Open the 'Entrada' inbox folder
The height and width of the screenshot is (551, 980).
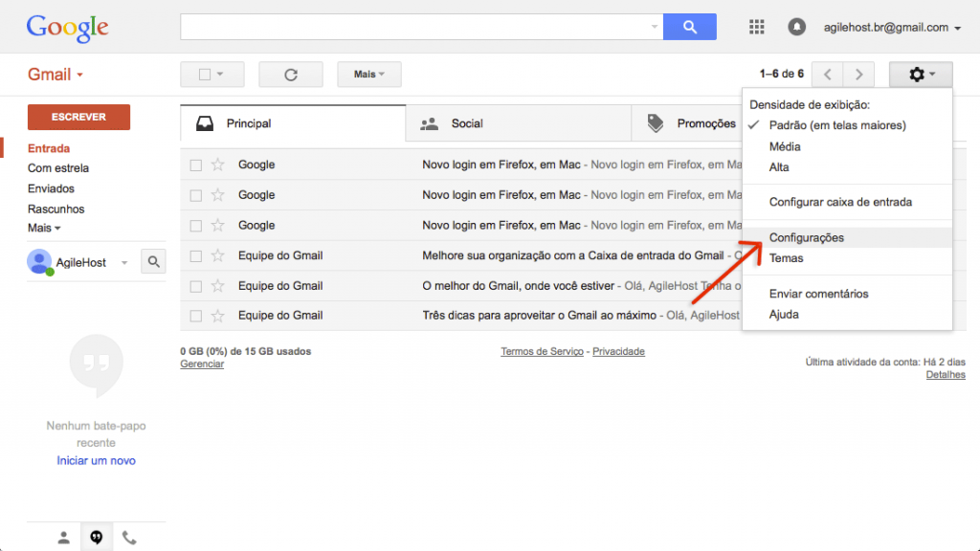coord(49,148)
